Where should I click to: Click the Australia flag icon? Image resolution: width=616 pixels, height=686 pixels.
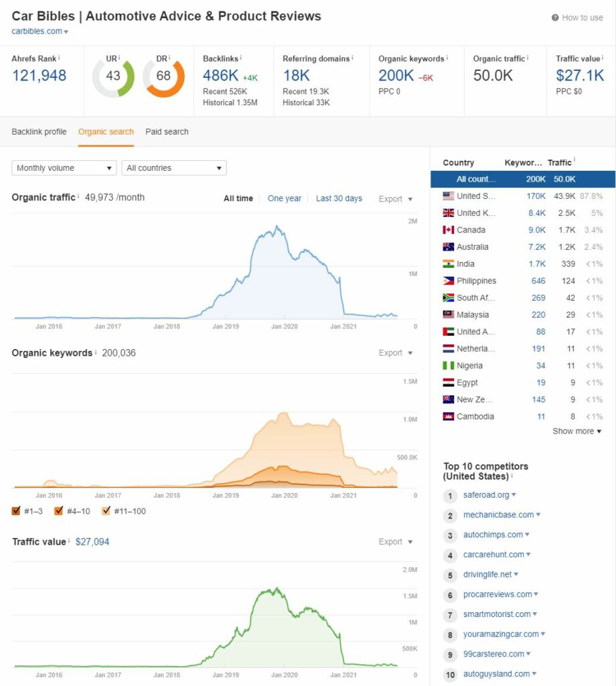coord(448,247)
